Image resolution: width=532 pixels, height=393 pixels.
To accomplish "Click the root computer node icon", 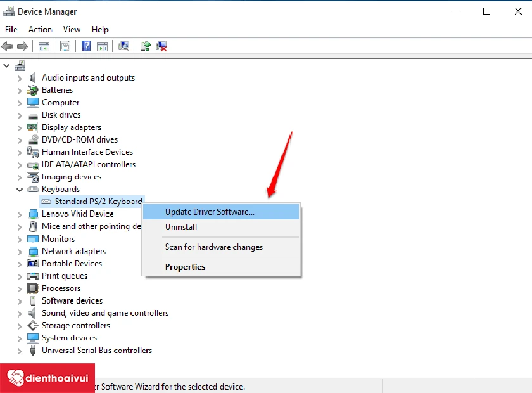I will tap(20, 65).
